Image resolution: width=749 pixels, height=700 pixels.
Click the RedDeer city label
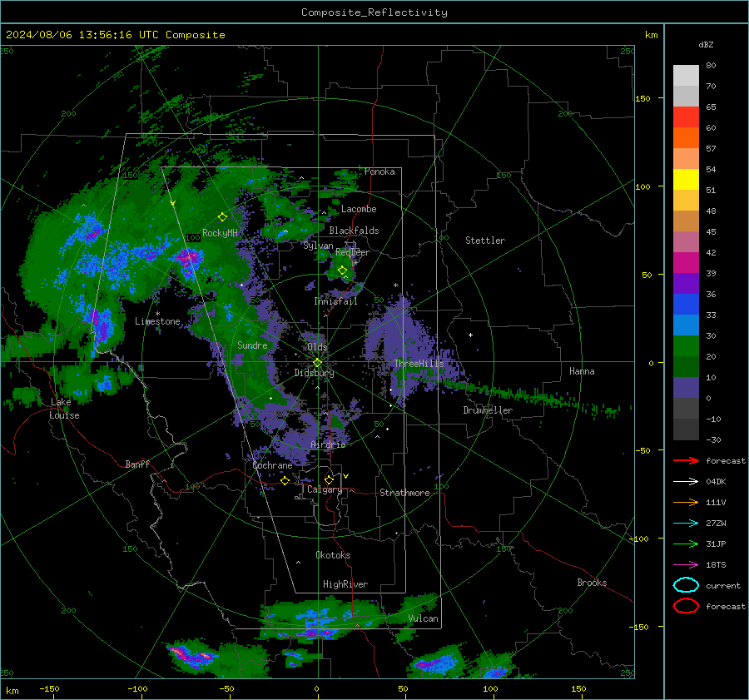click(353, 252)
